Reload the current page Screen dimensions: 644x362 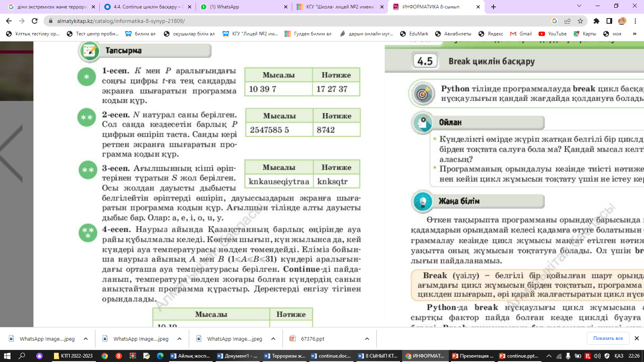pyautogui.click(x=35, y=21)
